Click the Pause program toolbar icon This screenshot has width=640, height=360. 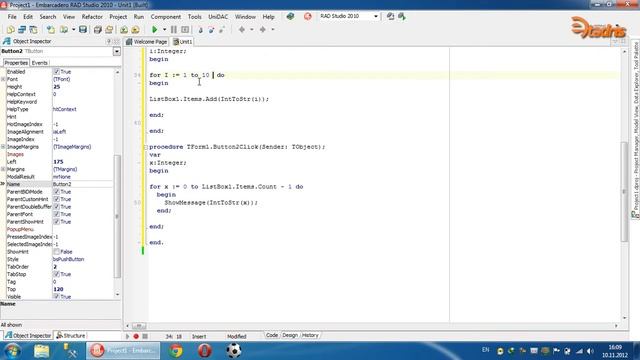click(x=173, y=29)
